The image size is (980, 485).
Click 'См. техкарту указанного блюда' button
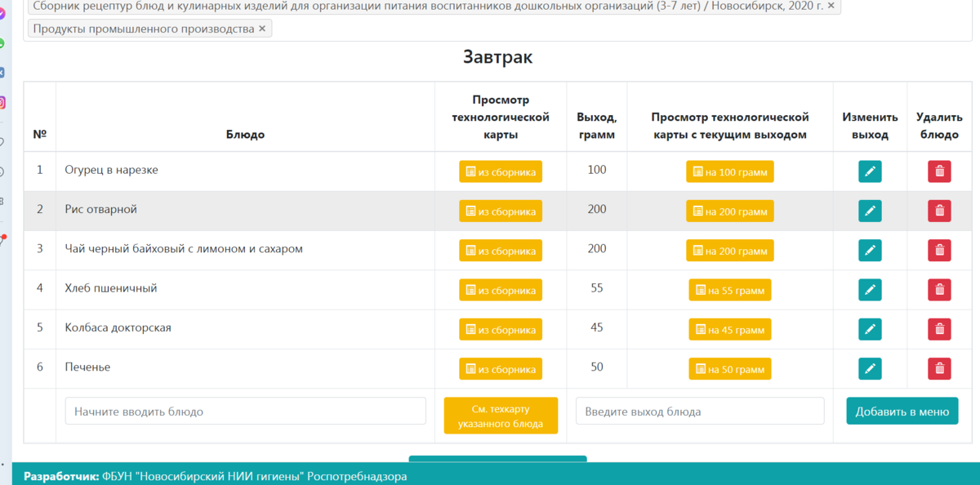[x=501, y=416]
